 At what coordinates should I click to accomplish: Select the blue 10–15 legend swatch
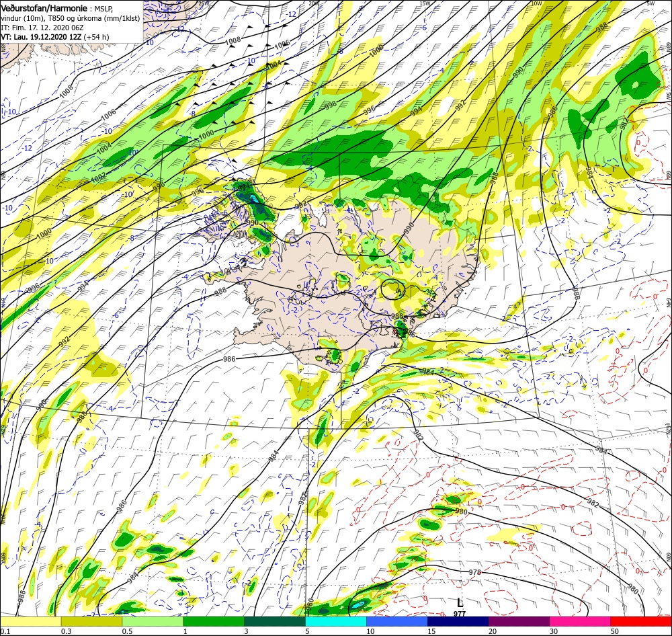click(x=397, y=621)
